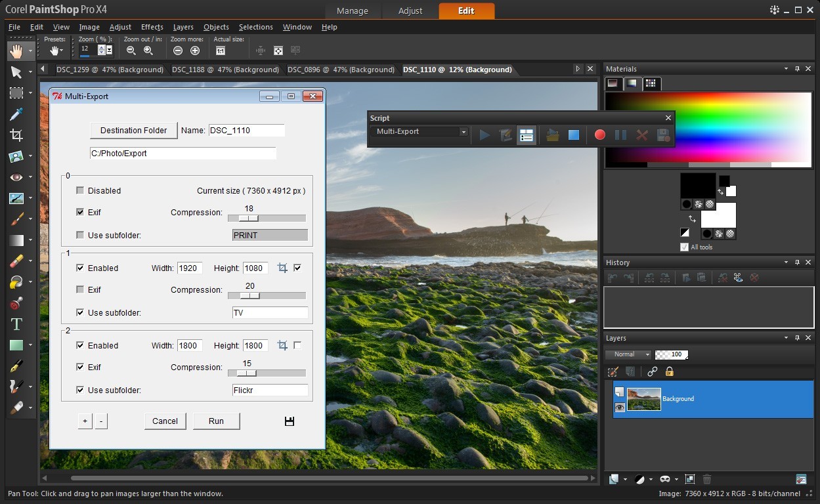This screenshot has width=820, height=504.
Task: Select the Pick arrow tool
Action: coord(17,72)
